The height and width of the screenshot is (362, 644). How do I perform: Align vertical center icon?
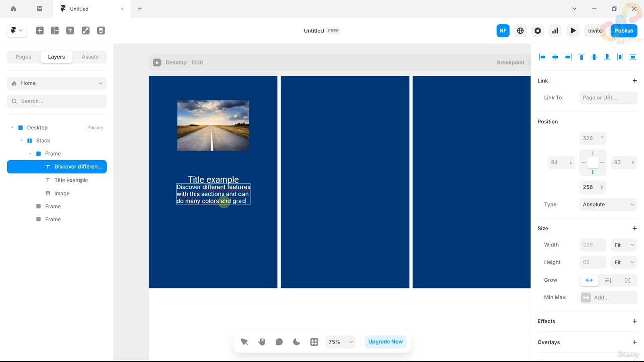(594, 57)
